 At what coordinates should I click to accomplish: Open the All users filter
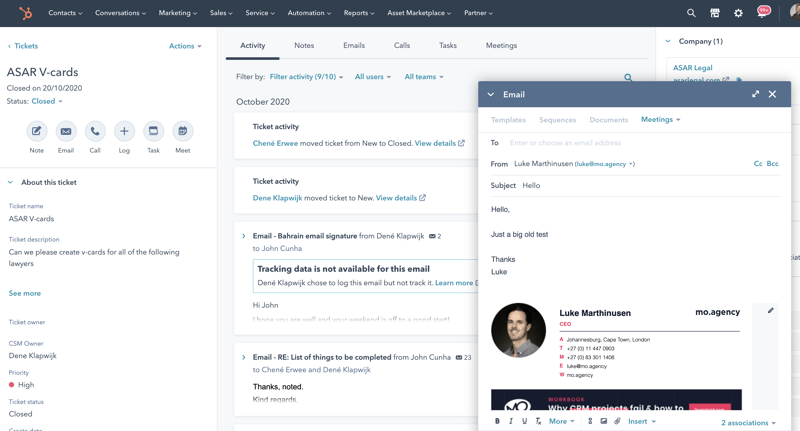pos(372,77)
